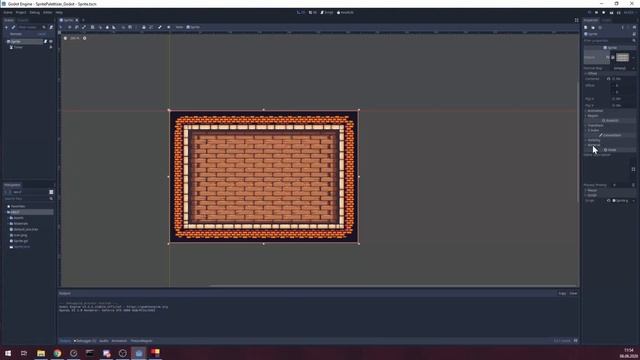Select the Timer node in scene tree
Screen dimensions: 640x360
(x=18, y=47)
